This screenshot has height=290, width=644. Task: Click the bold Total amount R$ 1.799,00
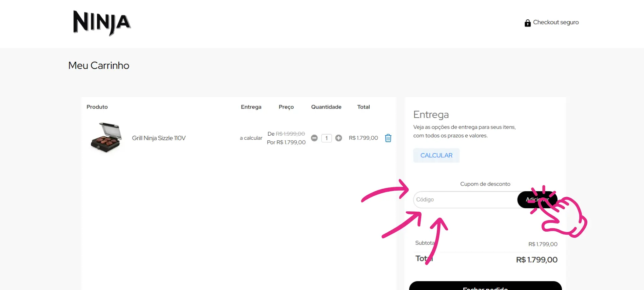pyautogui.click(x=537, y=260)
